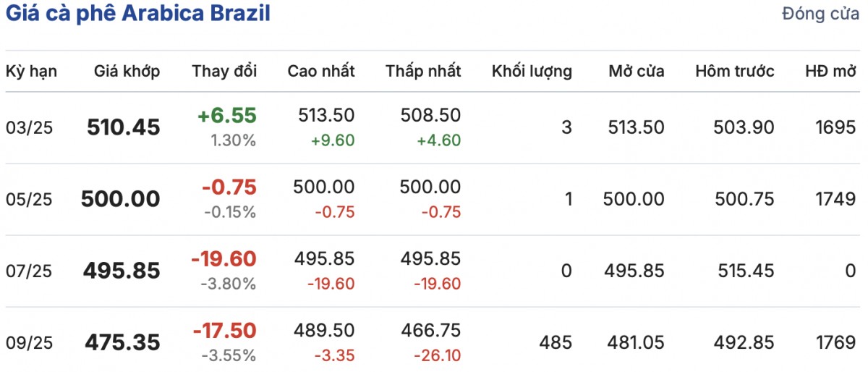Click the "Cao nhất" column header
The width and height of the screenshot is (868, 372).
321,71
